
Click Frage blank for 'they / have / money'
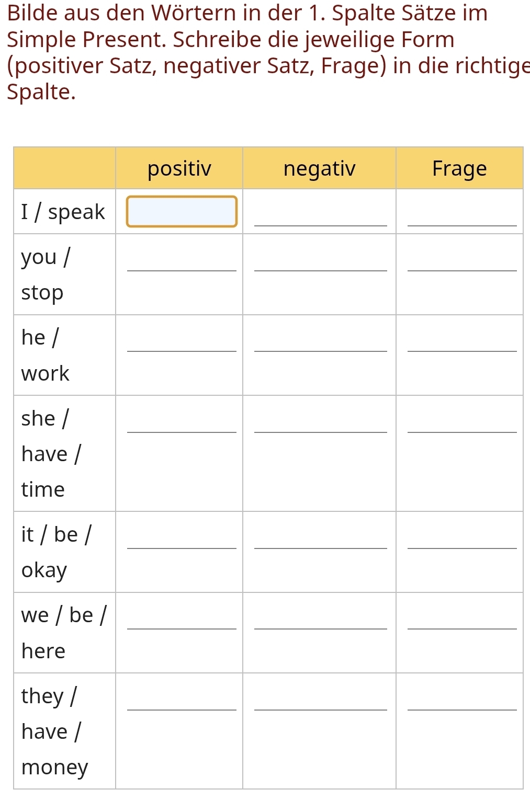pos(462,696)
